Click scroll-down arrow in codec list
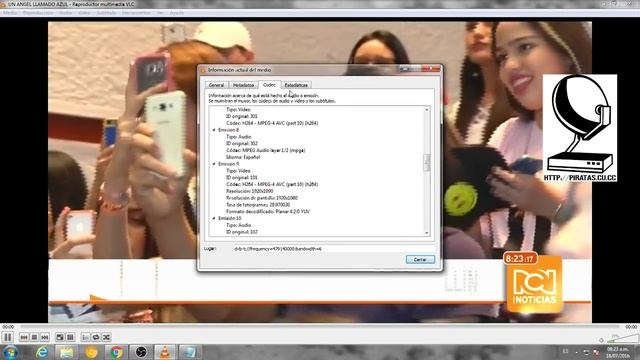This screenshot has height=360, width=640. pyautogui.click(x=427, y=233)
